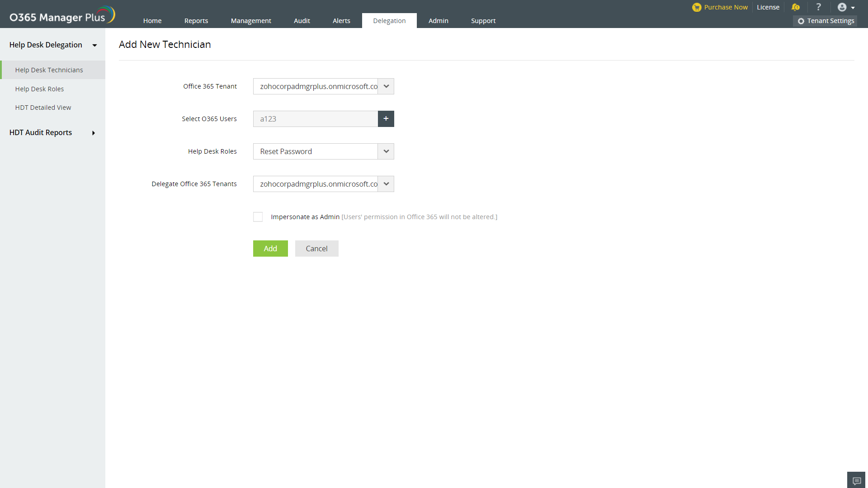Image resolution: width=868 pixels, height=488 pixels.
Task: Open Help Desk Roles in the sidebar
Action: pos(39,89)
